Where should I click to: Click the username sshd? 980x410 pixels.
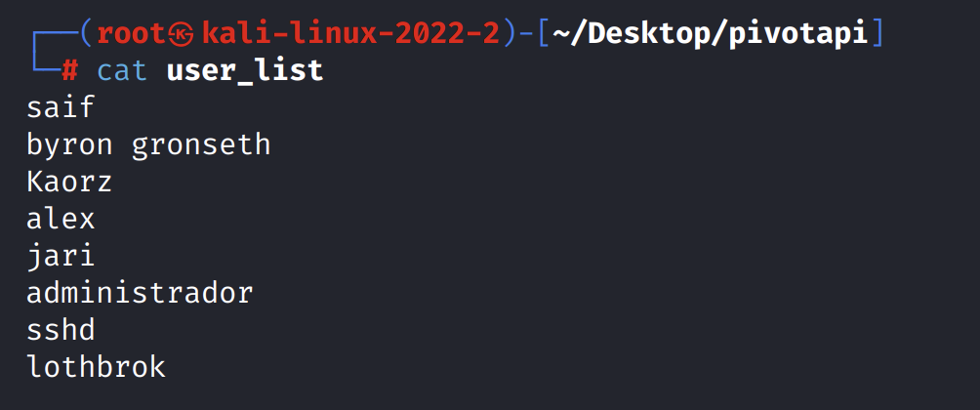(60, 329)
